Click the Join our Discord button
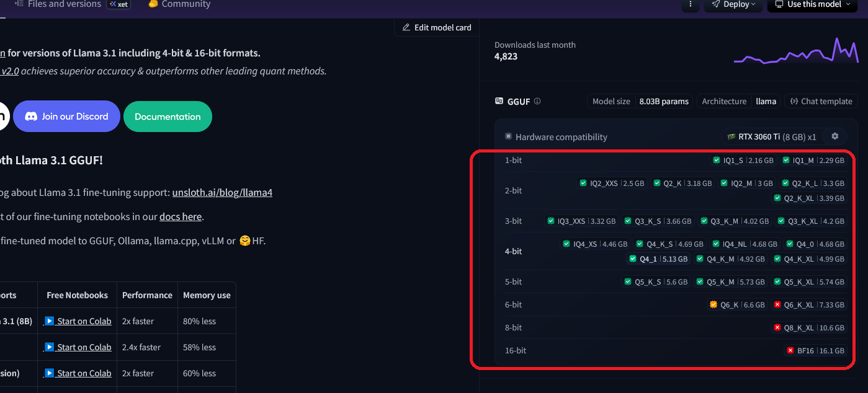 click(66, 117)
